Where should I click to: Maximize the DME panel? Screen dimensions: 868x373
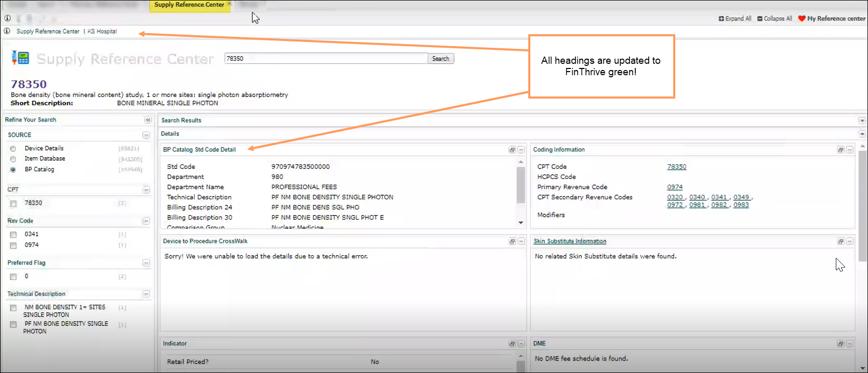click(840, 344)
